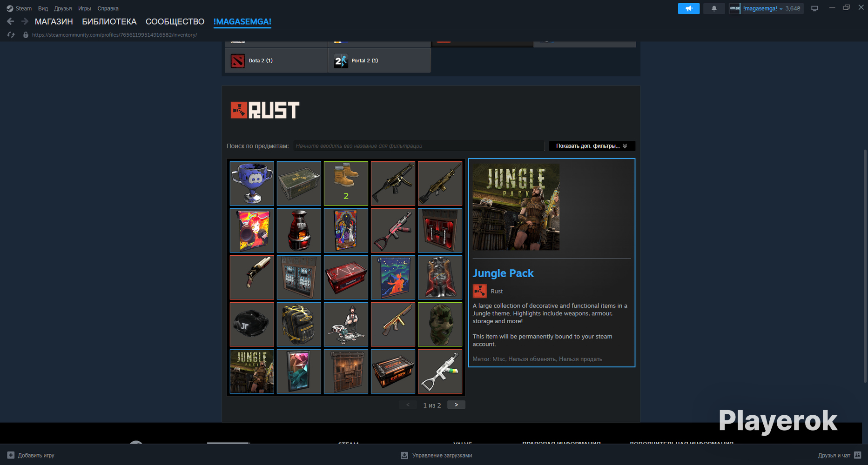Click the large Jungle Pack preview image
Image resolution: width=868 pixels, height=465 pixels.
[x=516, y=207]
